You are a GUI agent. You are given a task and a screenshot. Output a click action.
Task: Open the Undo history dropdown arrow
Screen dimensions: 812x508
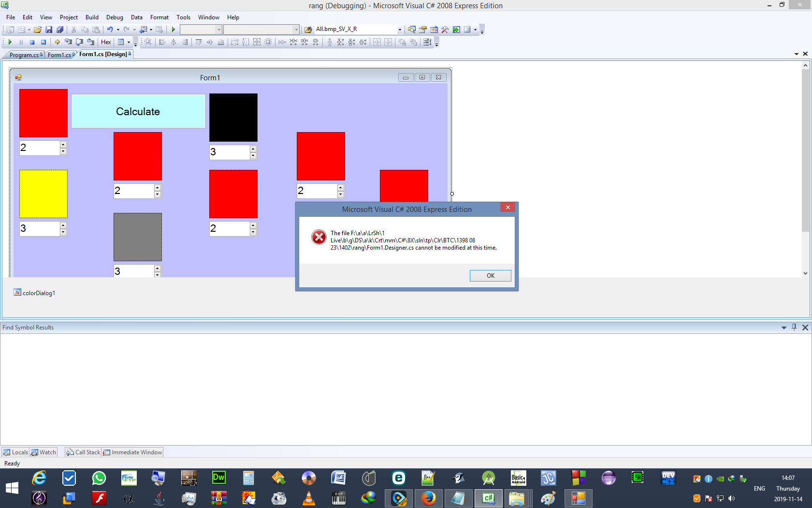pyautogui.click(x=118, y=30)
